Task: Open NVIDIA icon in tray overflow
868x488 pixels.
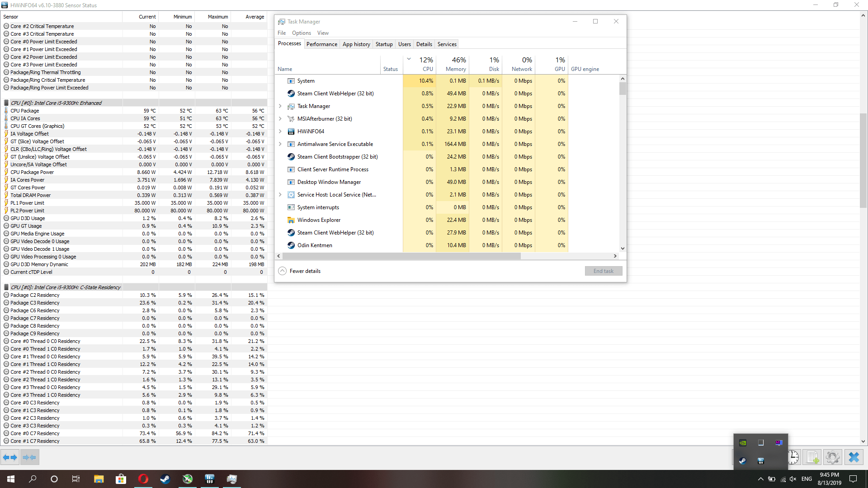Action: (x=742, y=443)
